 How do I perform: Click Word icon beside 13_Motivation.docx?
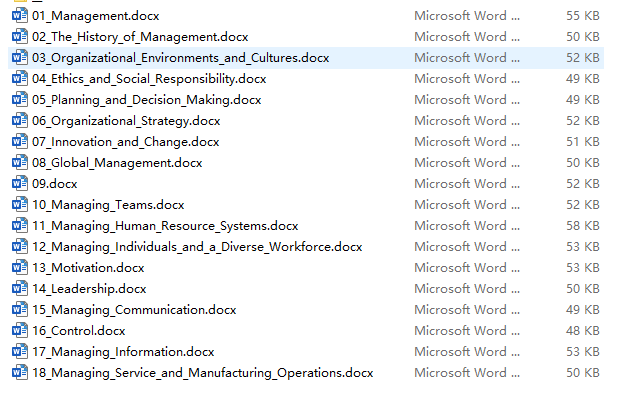click(x=20, y=268)
